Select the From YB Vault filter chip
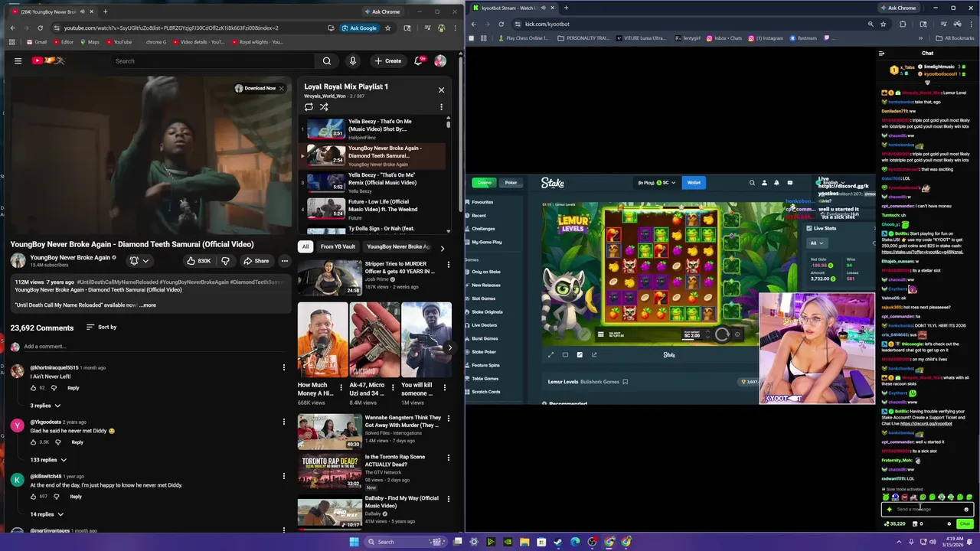This screenshot has height=551, width=980. tap(338, 246)
